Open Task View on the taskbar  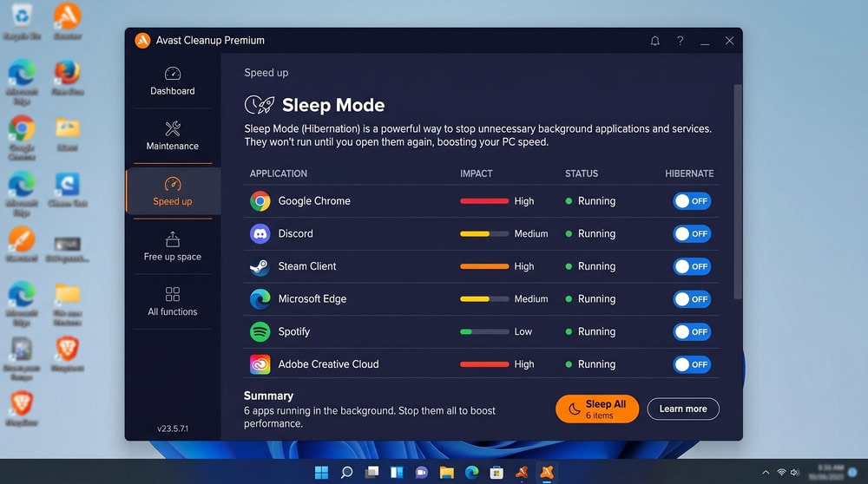[372, 472]
